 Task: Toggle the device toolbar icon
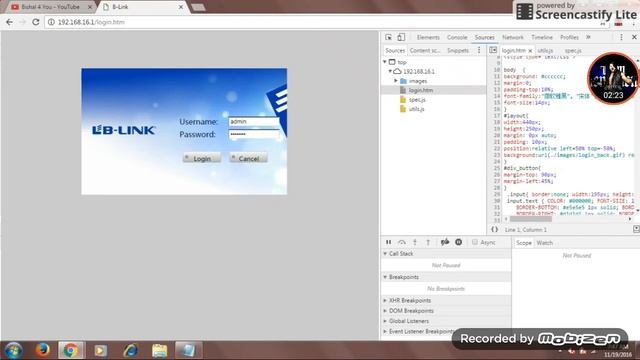401,37
